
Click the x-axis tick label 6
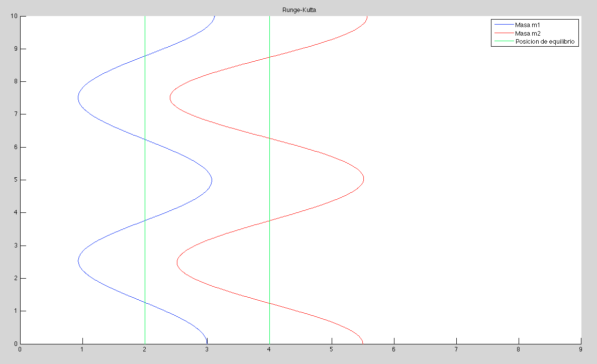pos(394,349)
